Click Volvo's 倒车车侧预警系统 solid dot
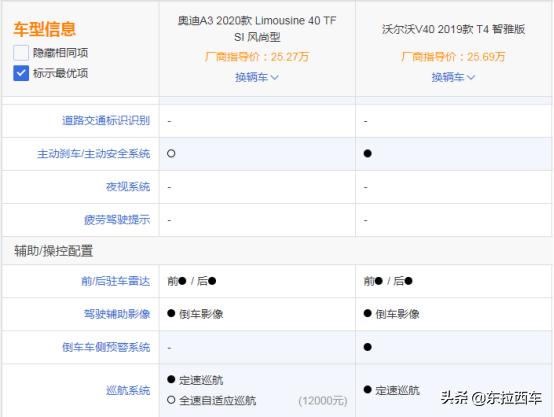Screen dimensions: 554x417 pyautogui.click(x=367, y=347)
